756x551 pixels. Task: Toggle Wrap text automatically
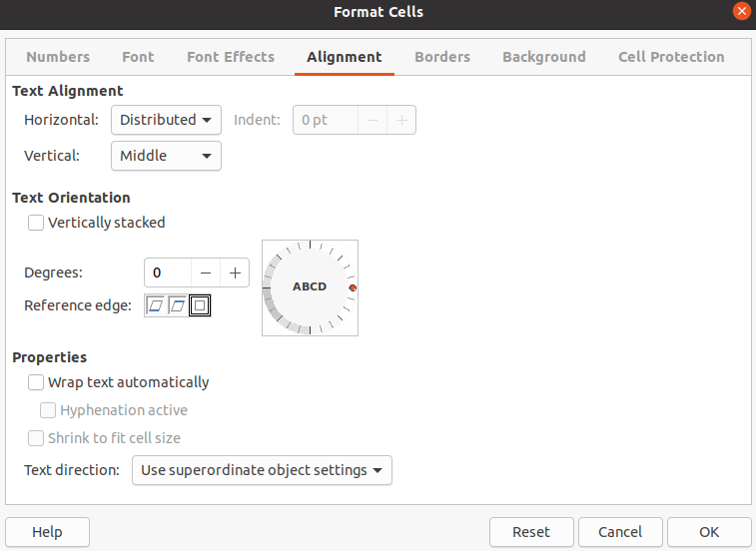36,382
